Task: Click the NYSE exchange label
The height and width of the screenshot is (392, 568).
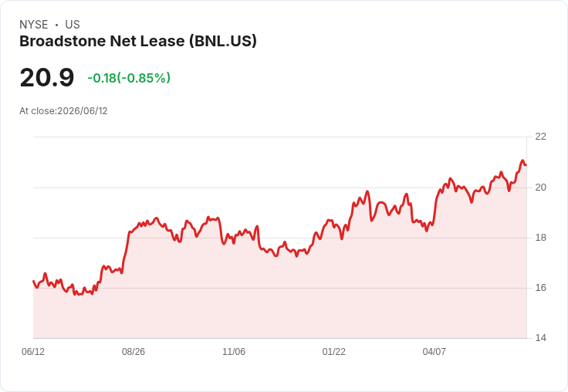Action: pyautogui.click(x=34, y=25)
